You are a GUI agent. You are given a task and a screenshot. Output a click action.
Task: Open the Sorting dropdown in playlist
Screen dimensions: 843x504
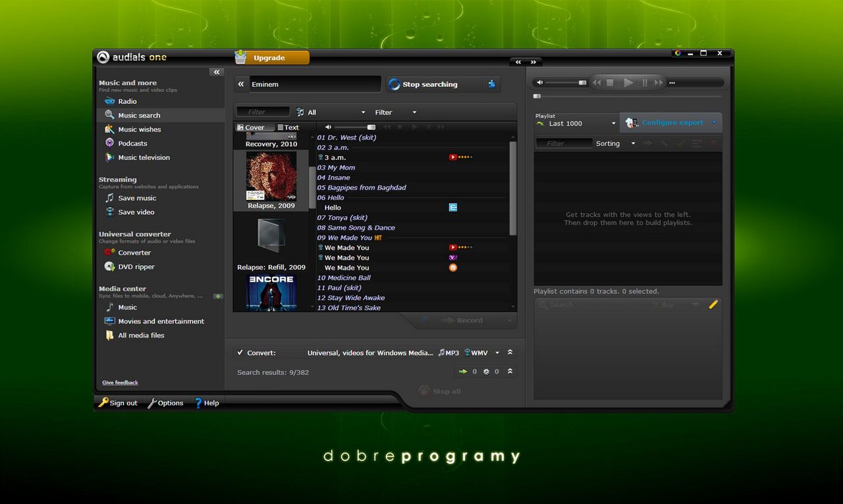(x=616, y=143)
